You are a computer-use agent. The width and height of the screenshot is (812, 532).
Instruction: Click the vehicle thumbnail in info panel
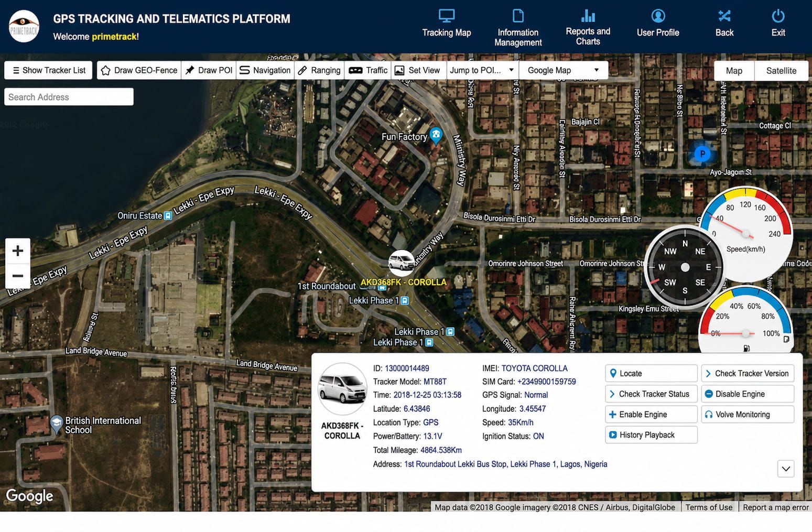342,389
